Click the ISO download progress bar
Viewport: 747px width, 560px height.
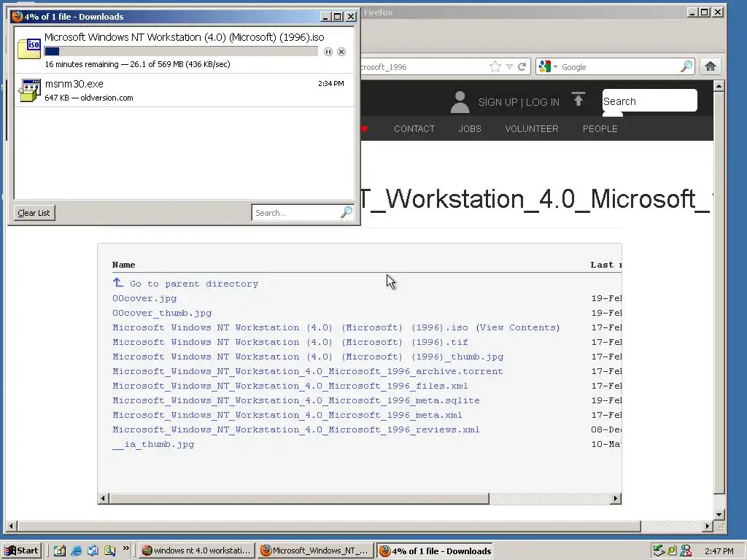coord(181,52)
